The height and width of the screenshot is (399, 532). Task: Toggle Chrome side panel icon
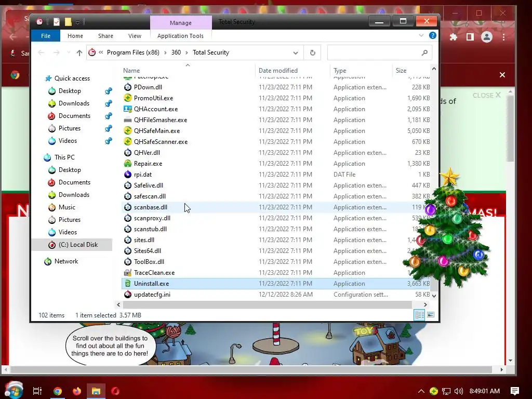(x=470, y=37)
